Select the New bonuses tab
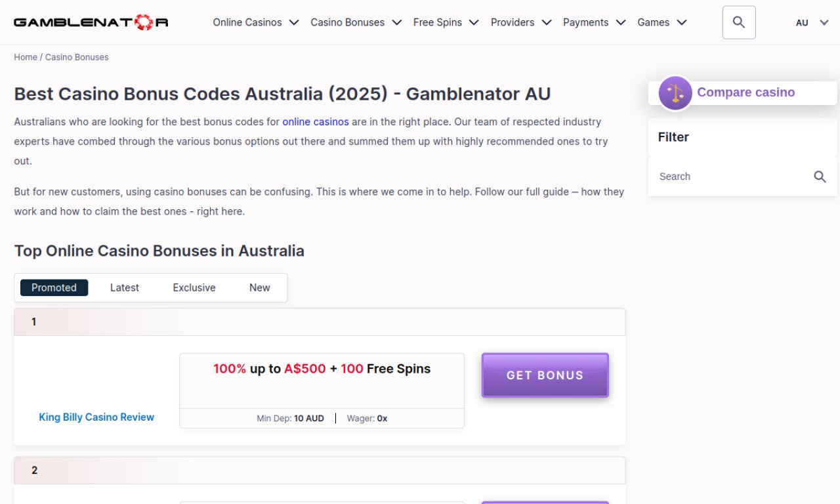 pos(260,287)
